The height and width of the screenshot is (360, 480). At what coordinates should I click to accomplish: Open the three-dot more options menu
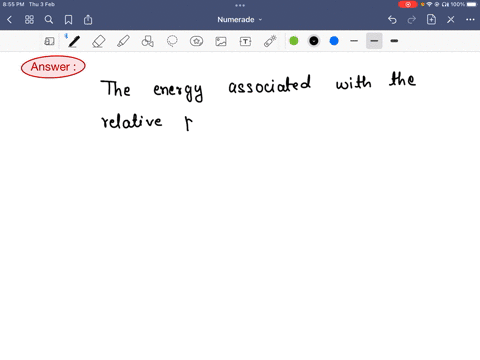click(x=470, y=20)
